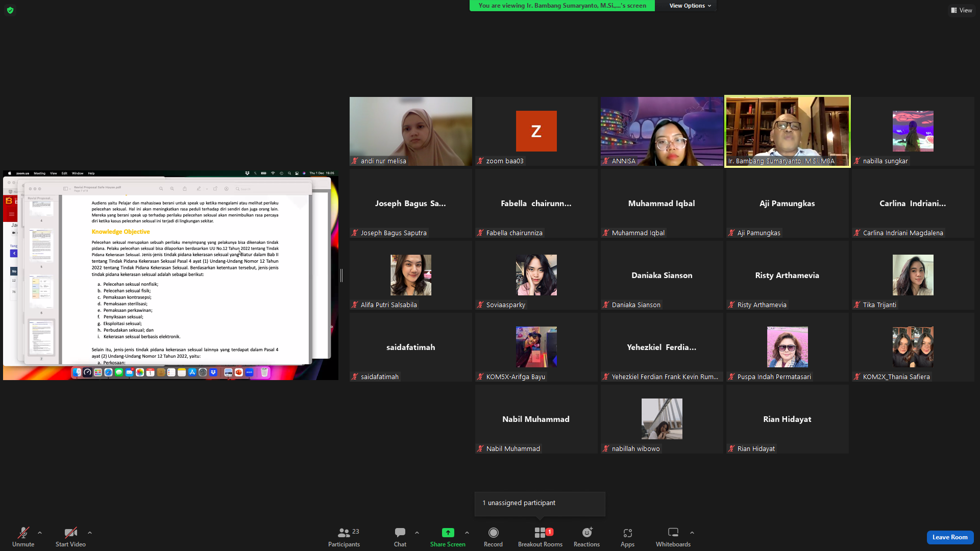Click the green encryption shield icon
Screen dimensions: 980x551
10,10
